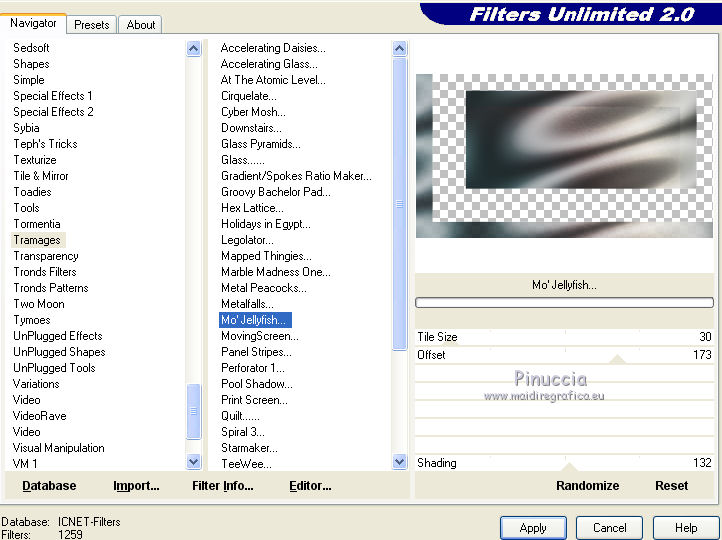
Task: Choose Mo' Jellyfish... filter
Action: 255,320
